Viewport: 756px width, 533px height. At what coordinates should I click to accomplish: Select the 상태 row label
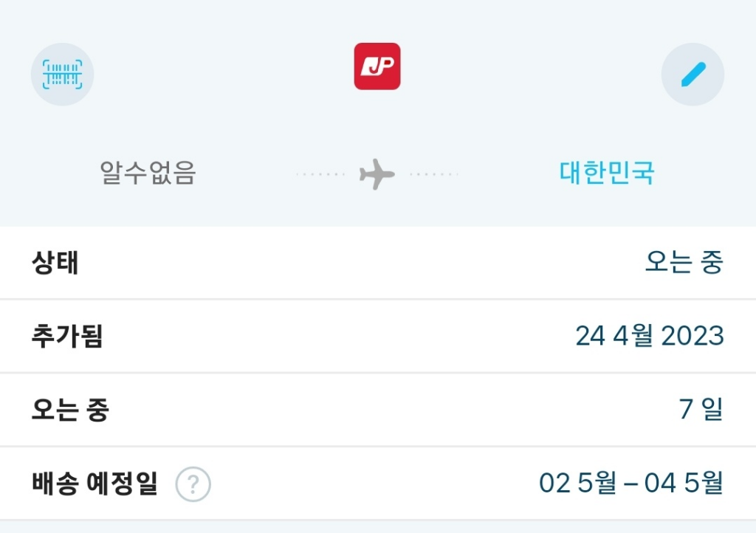pyautogui.click(x=55, y=263)
